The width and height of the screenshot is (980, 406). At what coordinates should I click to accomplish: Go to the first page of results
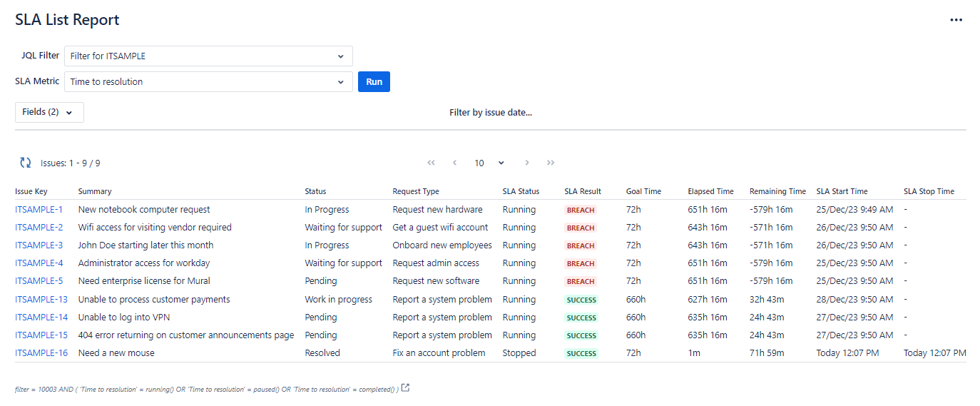(431, 163)
